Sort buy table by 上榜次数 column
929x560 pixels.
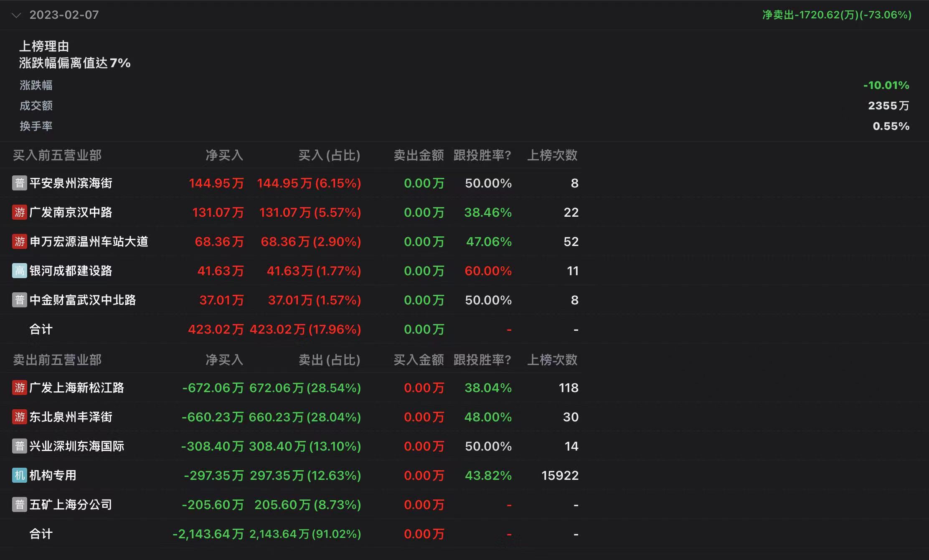tap(552, 155)
